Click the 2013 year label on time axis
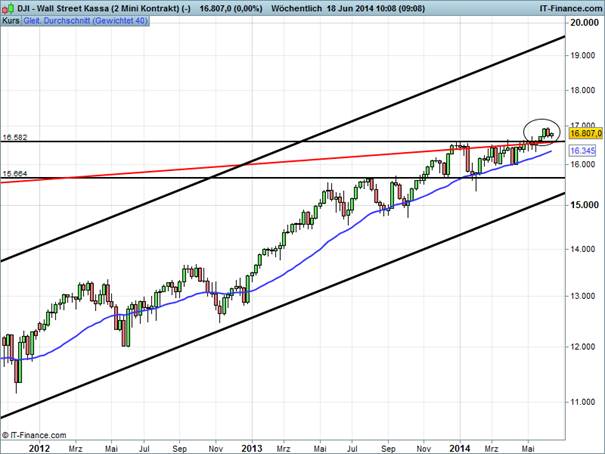 (252, 449)
